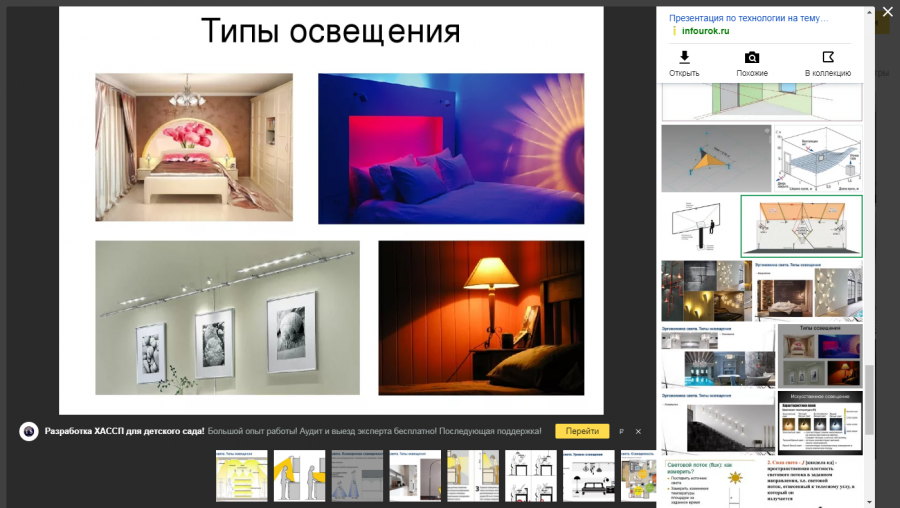
Task: Visit the infourok.ru source link
Action: pos(705,31)
